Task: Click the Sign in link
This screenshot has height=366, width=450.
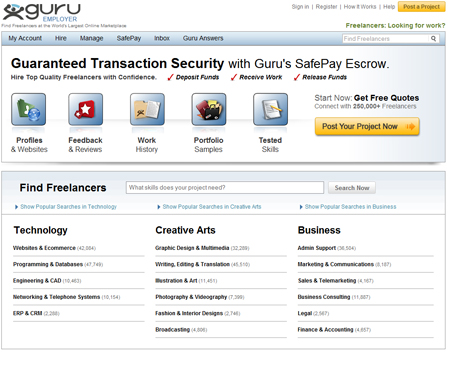Action: [x=300, y=7]
